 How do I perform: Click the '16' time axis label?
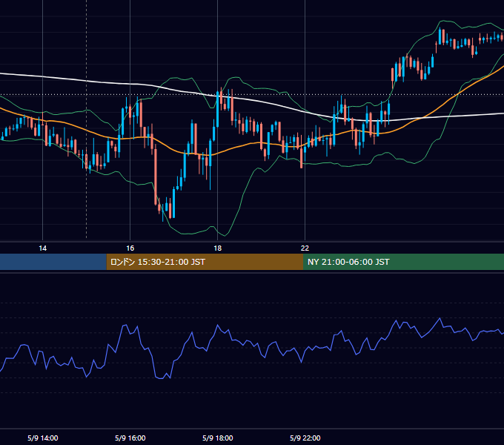click(x=130, y=248)
